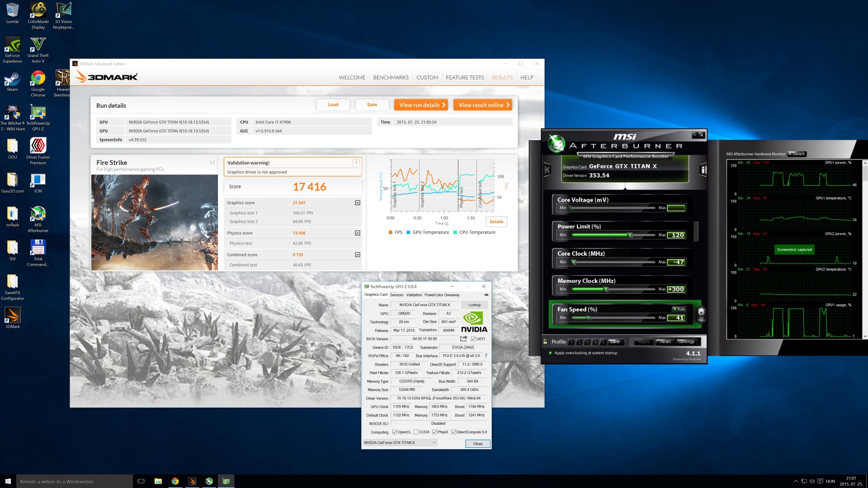The height and width of the screenshot is (488, 868).
Task: Click bus interface question mark in GPU-Z
Action: 486,356
